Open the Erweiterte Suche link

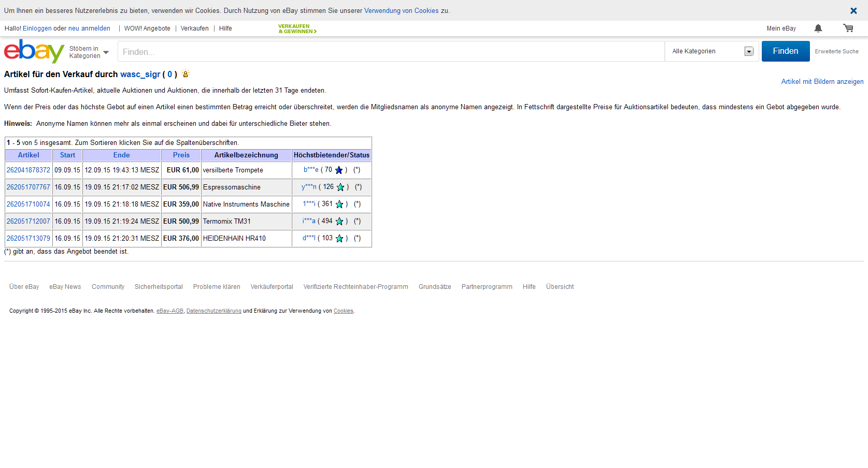(836, 52)
